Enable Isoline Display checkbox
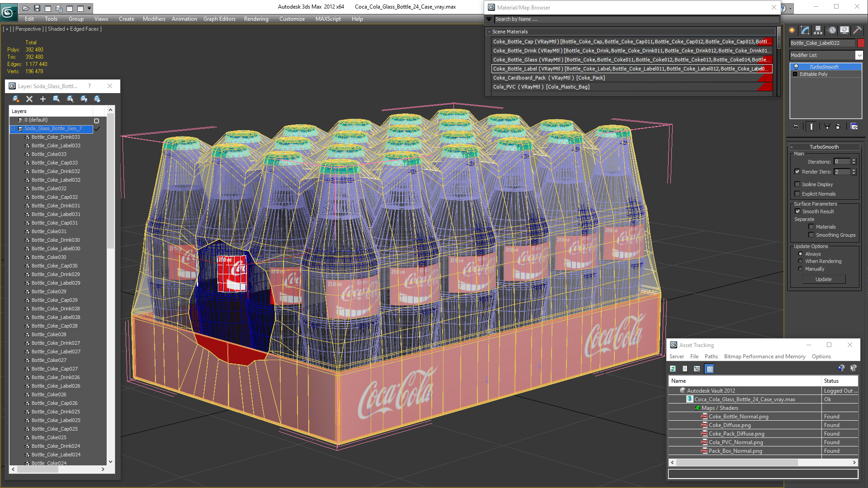The height and width of the screenshot is (488, 868). pyautogui.click(x=797, y=184)
